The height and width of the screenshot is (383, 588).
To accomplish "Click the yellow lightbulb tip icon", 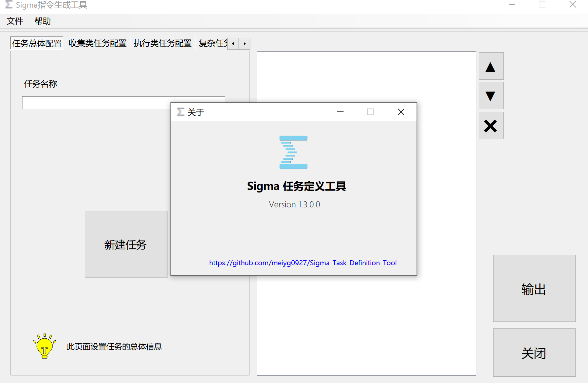I will coord(45,346).
